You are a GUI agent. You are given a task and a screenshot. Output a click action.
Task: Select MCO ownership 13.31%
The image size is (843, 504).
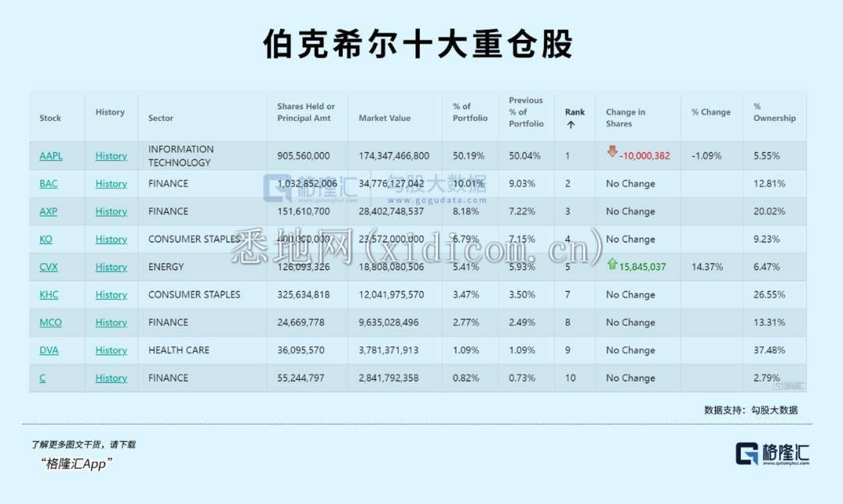pos(769,322)
